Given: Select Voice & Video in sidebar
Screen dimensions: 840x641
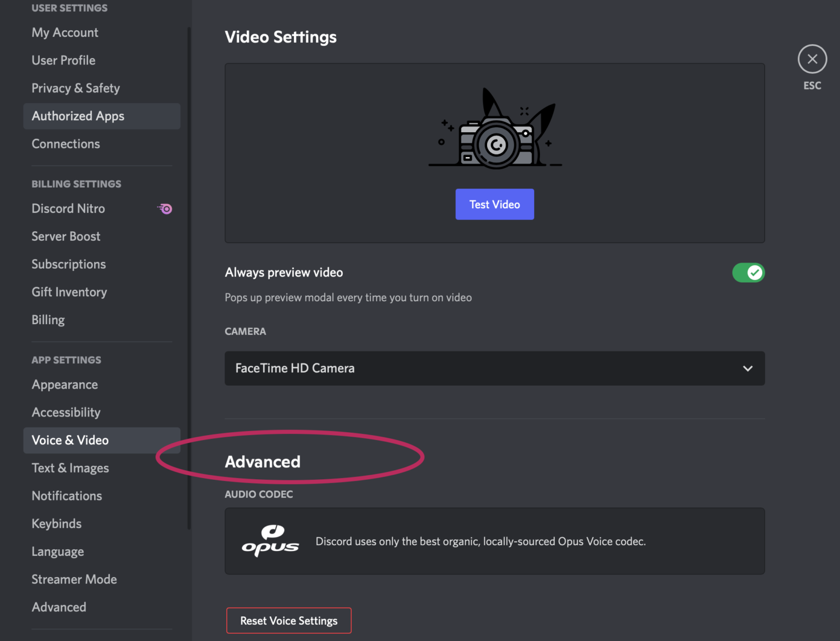Looking at the screenshot, I should 102,440.
